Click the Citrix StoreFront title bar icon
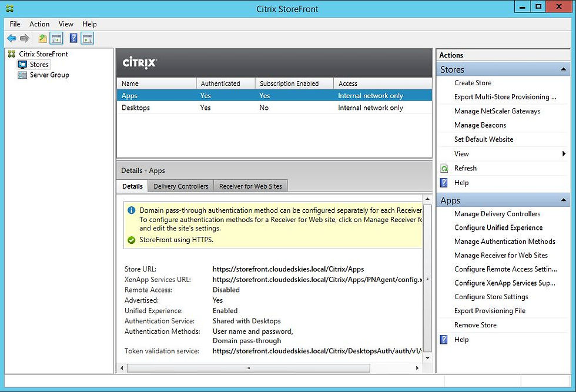Screen dimensions: 576x392 10,8
